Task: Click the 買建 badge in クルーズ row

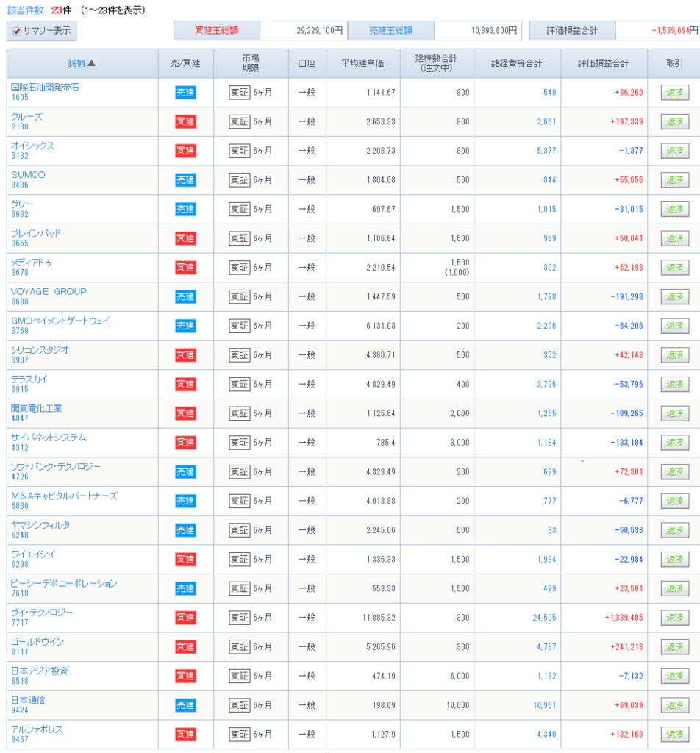Action: [x=185, y=122]
